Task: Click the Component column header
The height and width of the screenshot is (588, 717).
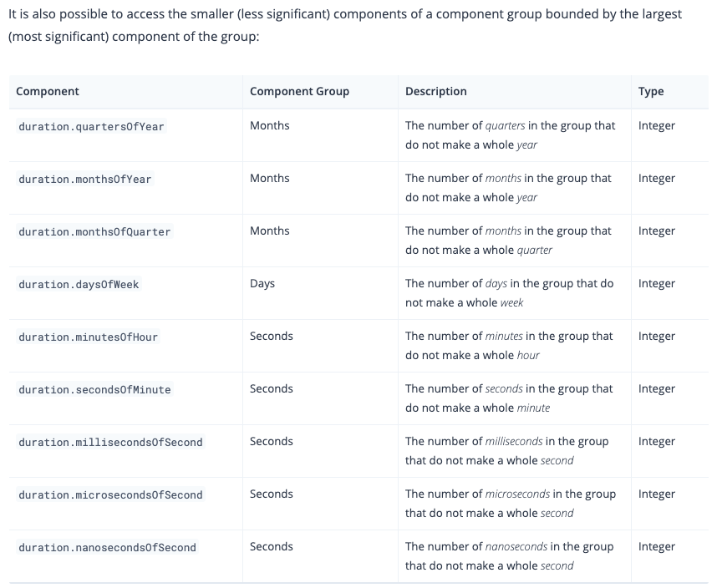Action: [x=48, y=91]
